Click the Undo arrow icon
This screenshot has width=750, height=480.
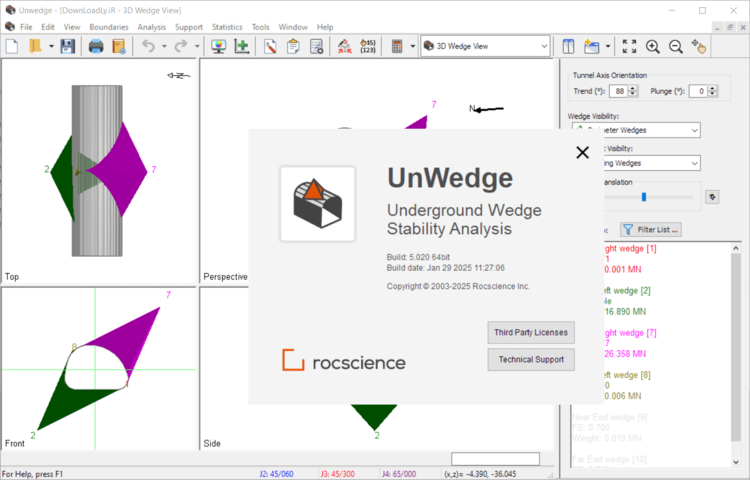148,46
